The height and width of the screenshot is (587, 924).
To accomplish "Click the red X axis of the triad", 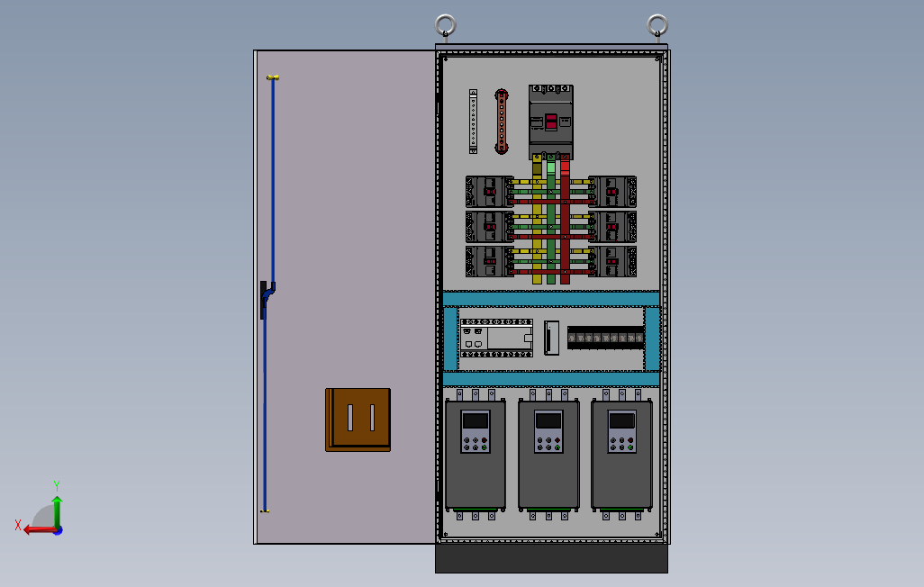I will (x=39, y=530).
